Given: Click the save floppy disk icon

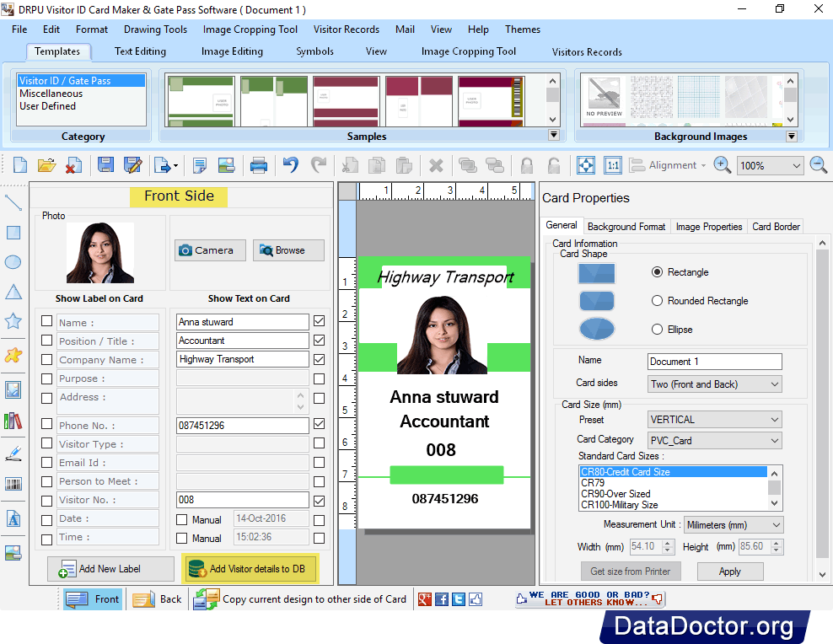Looking at the screenshot, I should click(105, 165).
